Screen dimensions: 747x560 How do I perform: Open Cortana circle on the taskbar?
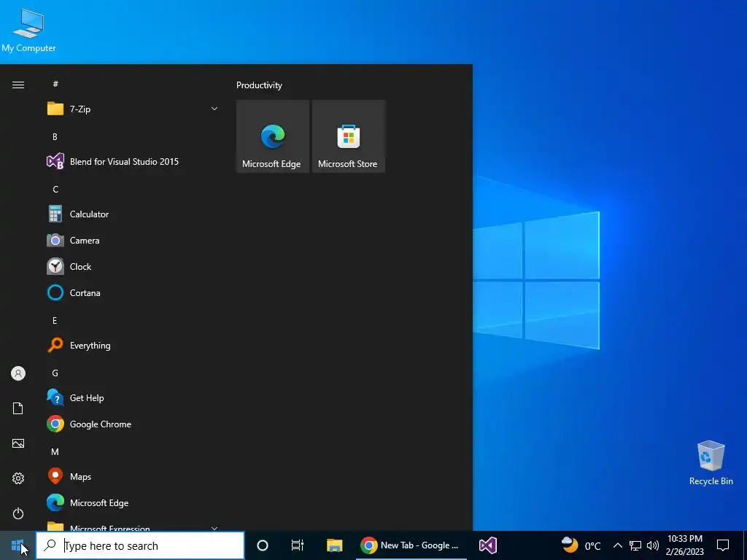coord(263,545)
